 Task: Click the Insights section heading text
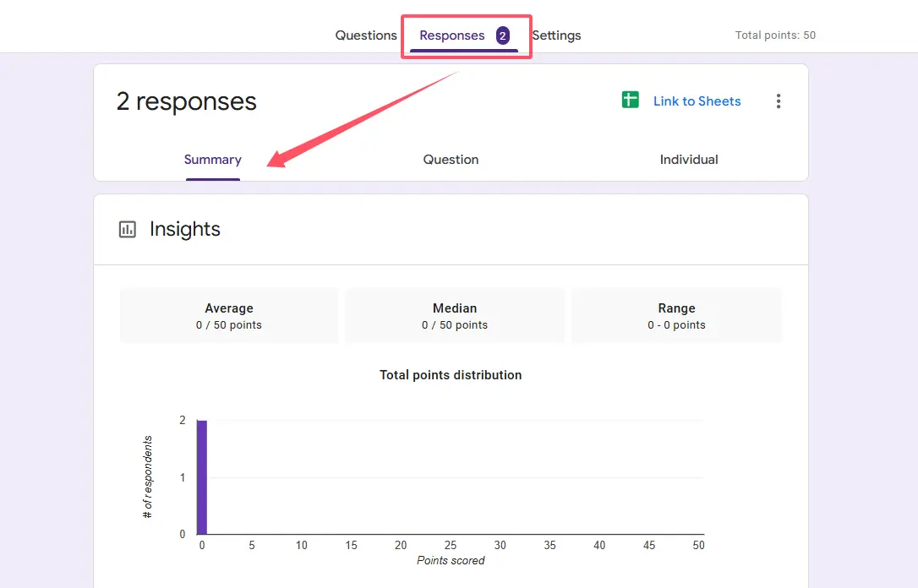185,230
